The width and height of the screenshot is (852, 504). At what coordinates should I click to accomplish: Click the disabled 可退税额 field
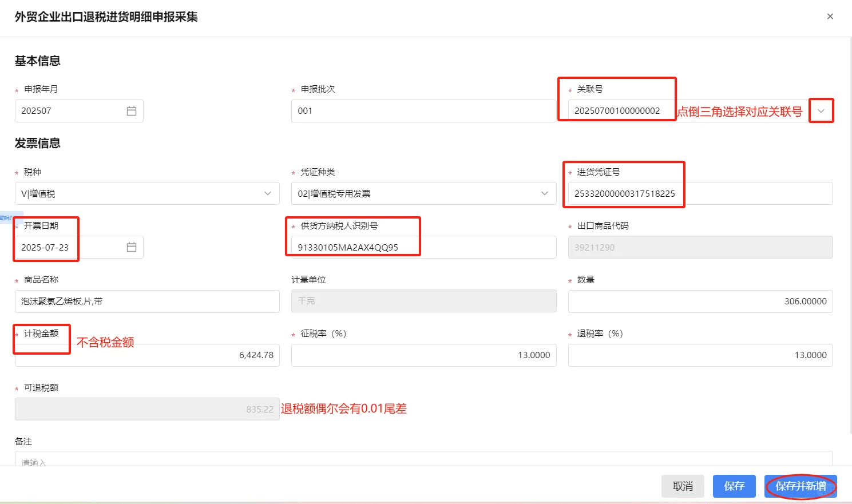click(x=146, y=408)
